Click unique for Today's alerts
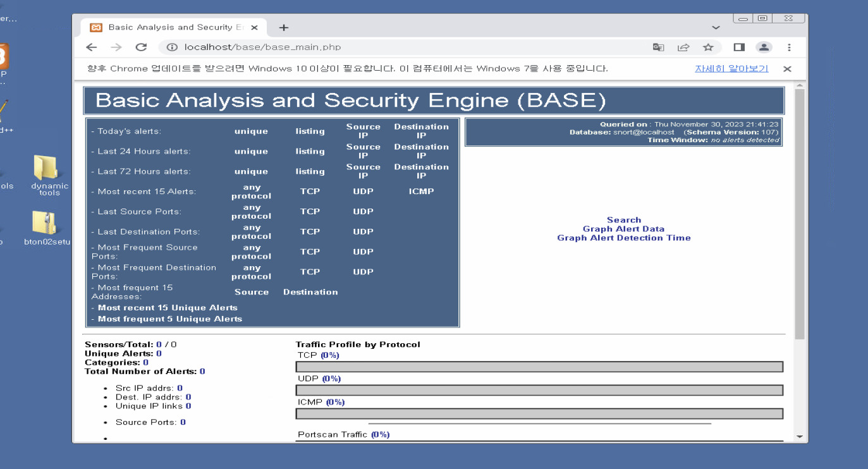The width and height of the screenshot is (868, 469). click(x=251, y=131)
